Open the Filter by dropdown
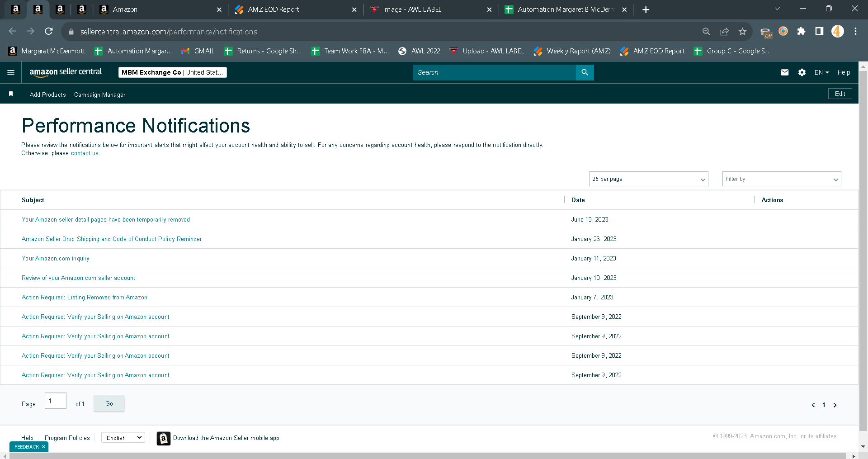The height and width of the screenshot is (459, 868). click(x=782, y=179)
